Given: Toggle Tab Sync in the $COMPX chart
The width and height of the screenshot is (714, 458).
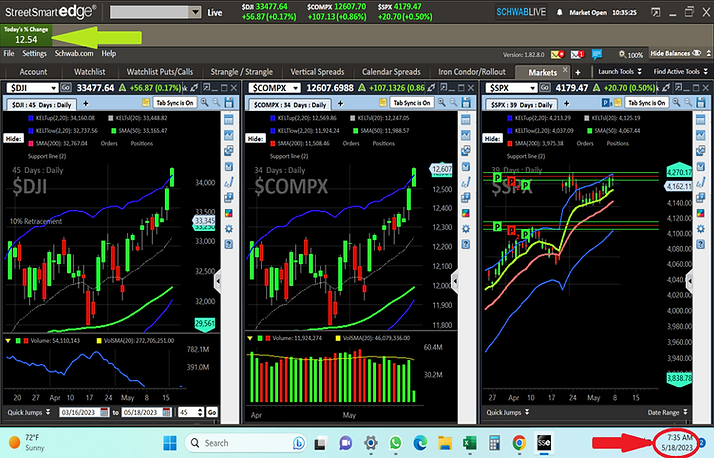Looking at the screenshot, I should [x=412, y=103].
